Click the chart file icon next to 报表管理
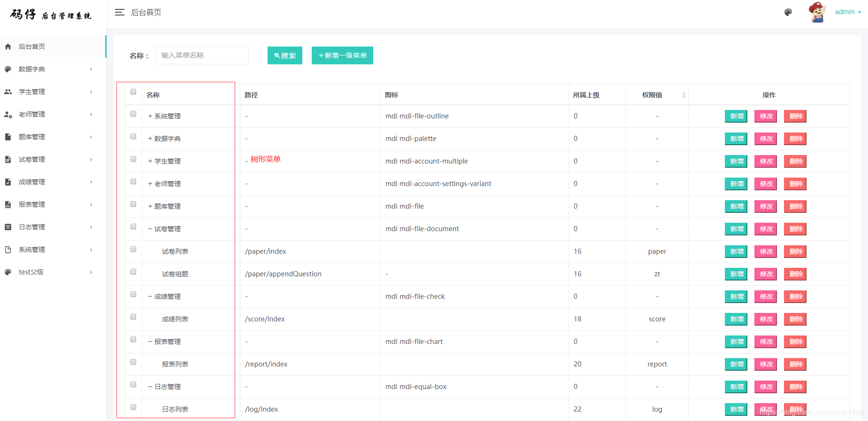Viewport: 868px width, 421px height. coord(8,204)
